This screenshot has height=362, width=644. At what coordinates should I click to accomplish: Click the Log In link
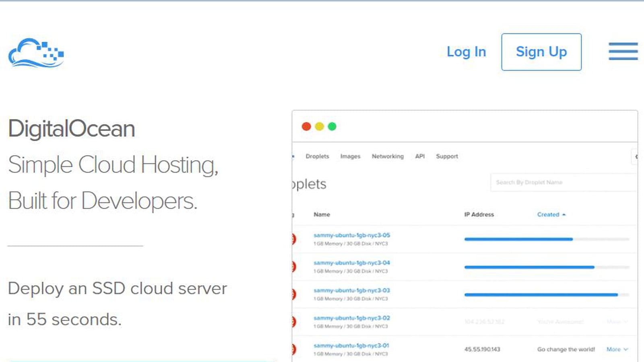pyautogui.click(x=466, y=52)
